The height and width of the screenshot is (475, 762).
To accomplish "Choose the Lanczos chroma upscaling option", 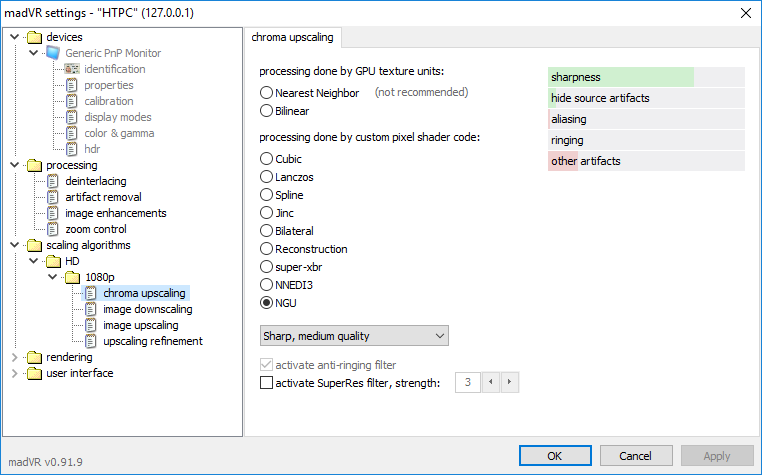I will 266,177.
